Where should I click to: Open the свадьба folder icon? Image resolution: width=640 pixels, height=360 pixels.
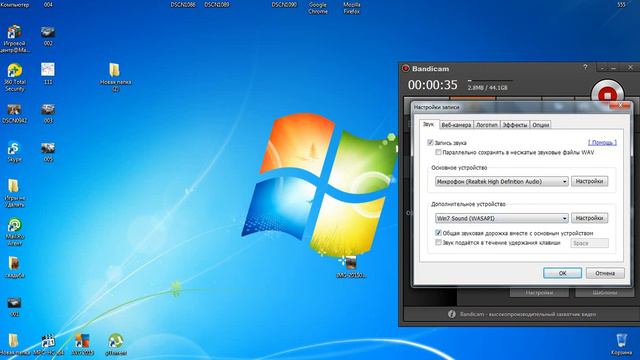[14, 267]
